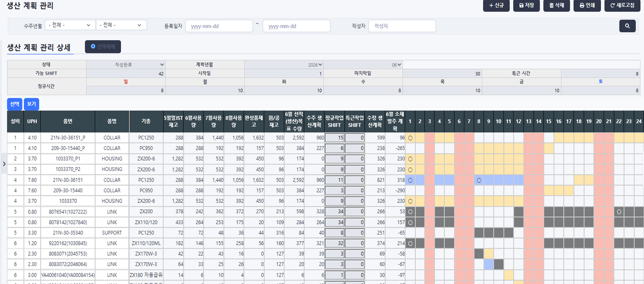Toggle day 1 circle in 1033370_P1 row
The image size is (644, 284).
click(x=410, y=159)
